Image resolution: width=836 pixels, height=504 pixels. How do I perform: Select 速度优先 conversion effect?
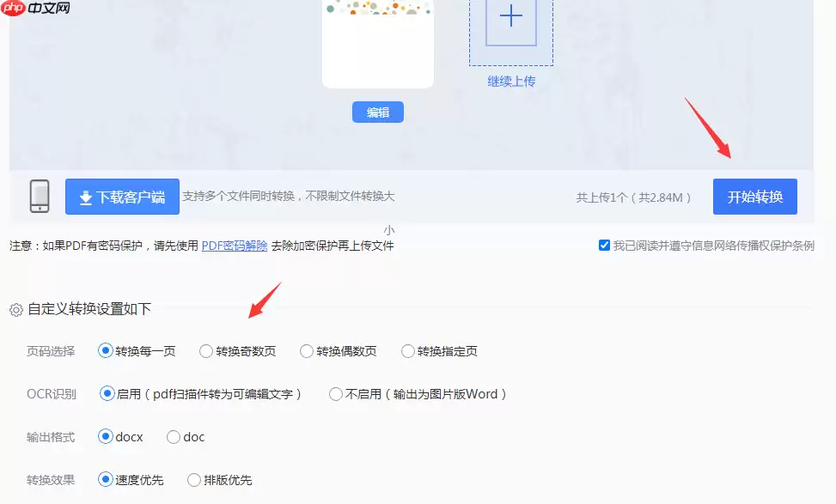click(x=104, y=480)
